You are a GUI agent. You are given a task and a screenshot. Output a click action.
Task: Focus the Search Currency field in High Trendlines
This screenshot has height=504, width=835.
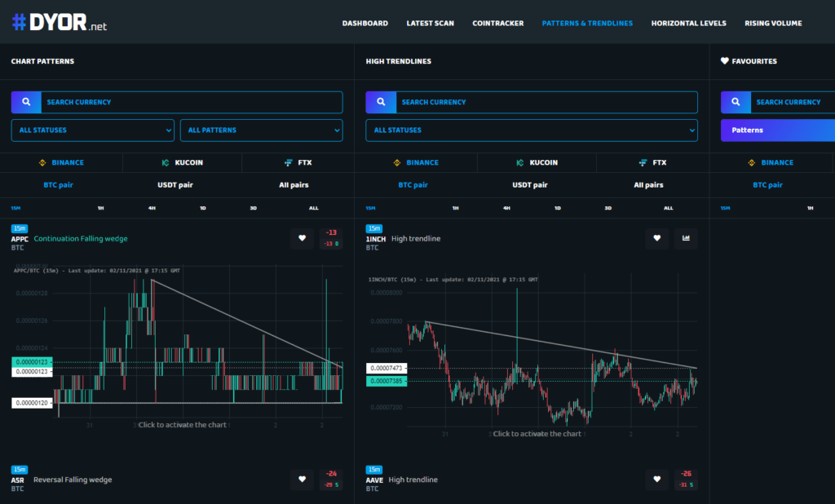pyautogui.click(x=546, y=102)
